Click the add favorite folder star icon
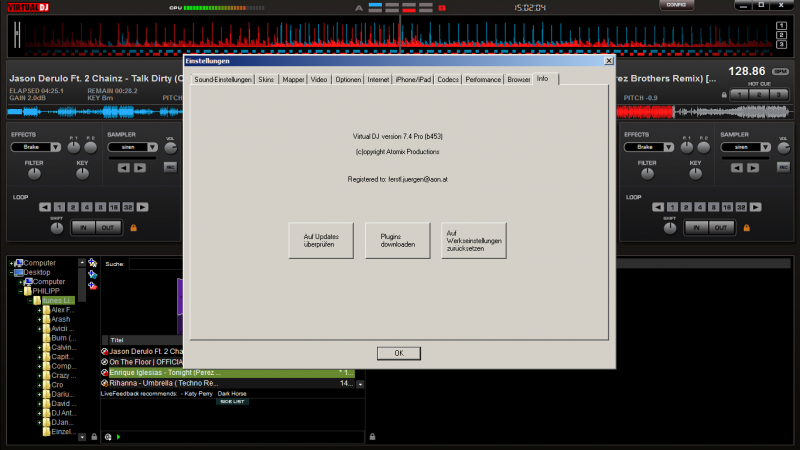The image size is (800, 450). (92, 263)
